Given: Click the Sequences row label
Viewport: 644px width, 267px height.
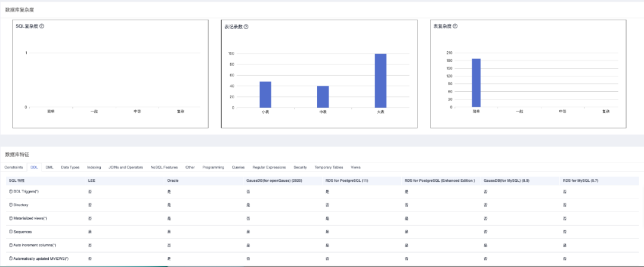Looking at the screenshot, I should [x=23, y=232].
